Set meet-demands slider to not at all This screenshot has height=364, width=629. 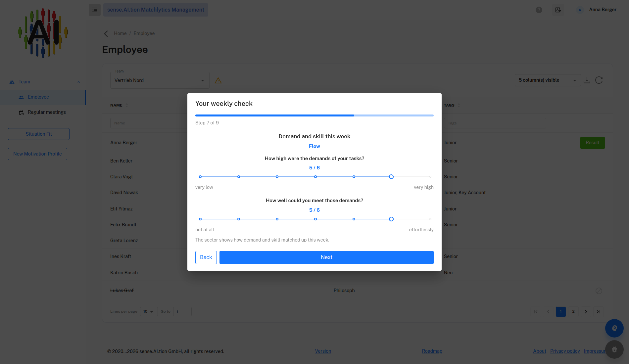point(200,219)
